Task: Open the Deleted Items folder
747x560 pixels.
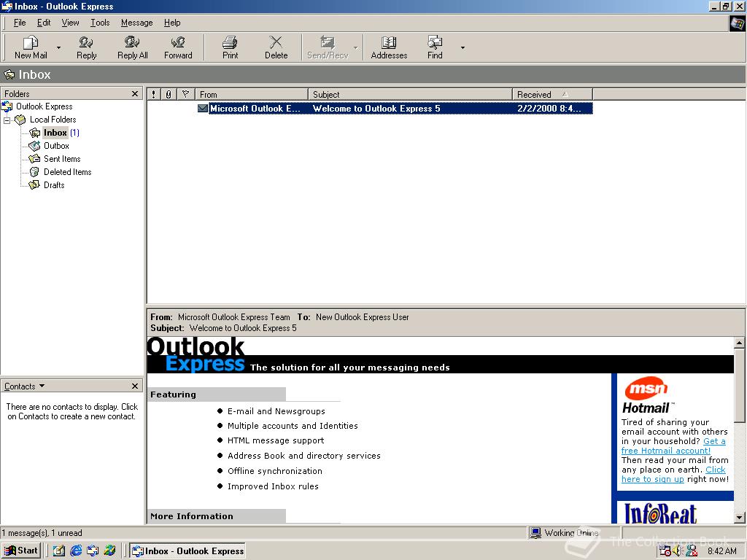Action: pos(67,172)
